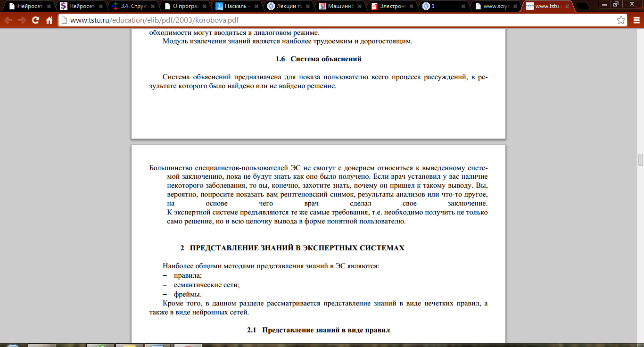Click heading 2.1 Представление знаний в виде правил
The height and width of the screenshot is (347, 644).
pos(318,330)
